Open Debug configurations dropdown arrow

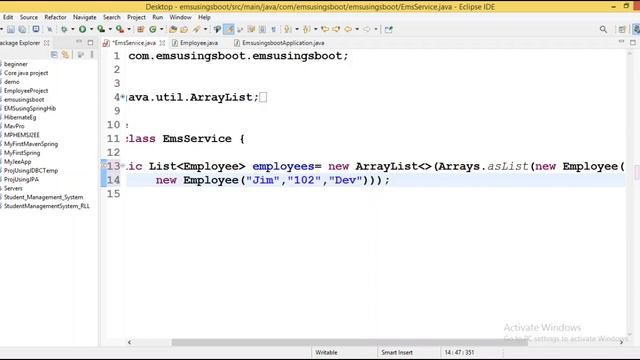point(73,29)
